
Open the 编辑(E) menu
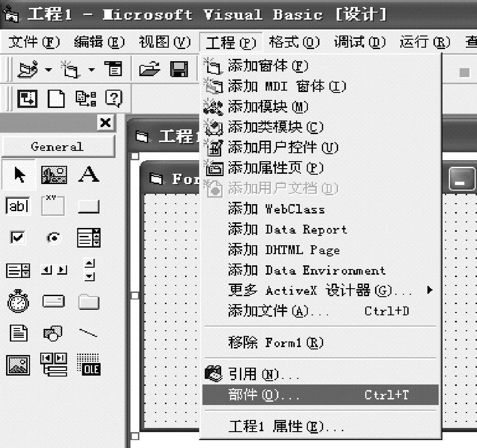[100, 42]
